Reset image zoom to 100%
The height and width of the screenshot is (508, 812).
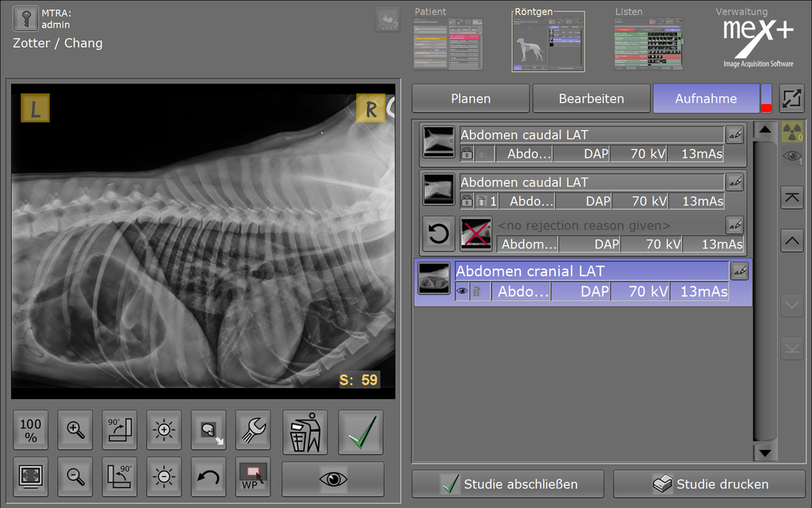click(31, 431)
